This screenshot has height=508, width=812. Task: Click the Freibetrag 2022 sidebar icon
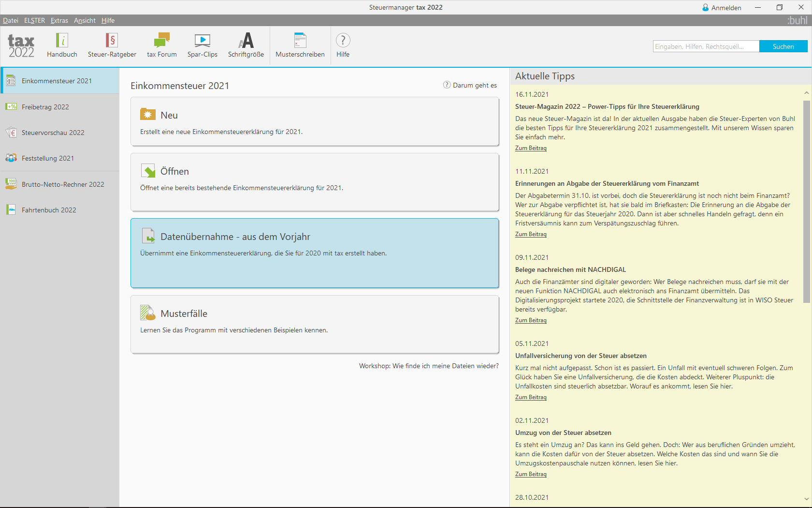(x=11, y=106)
